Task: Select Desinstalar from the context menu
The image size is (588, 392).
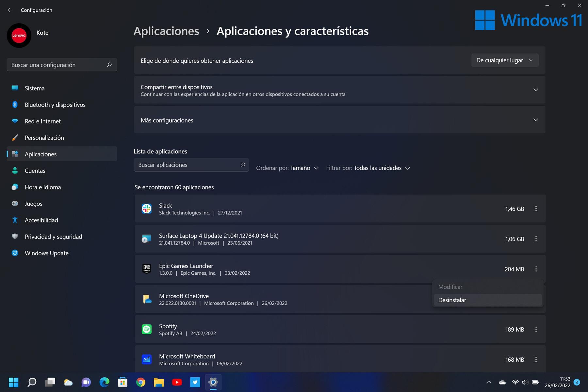Action: (x=452, y=300)
